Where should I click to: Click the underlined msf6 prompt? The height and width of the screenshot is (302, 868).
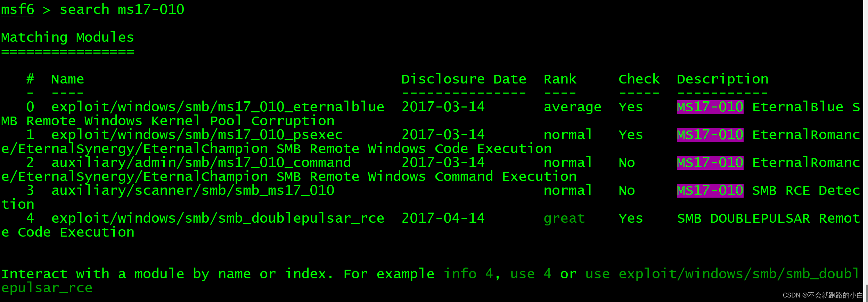18,9
